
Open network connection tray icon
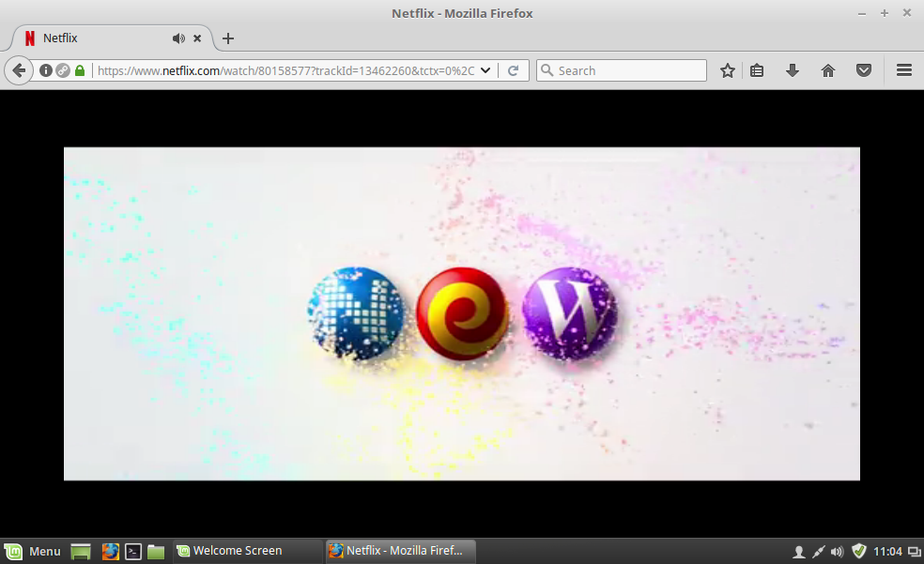point(819,552)
